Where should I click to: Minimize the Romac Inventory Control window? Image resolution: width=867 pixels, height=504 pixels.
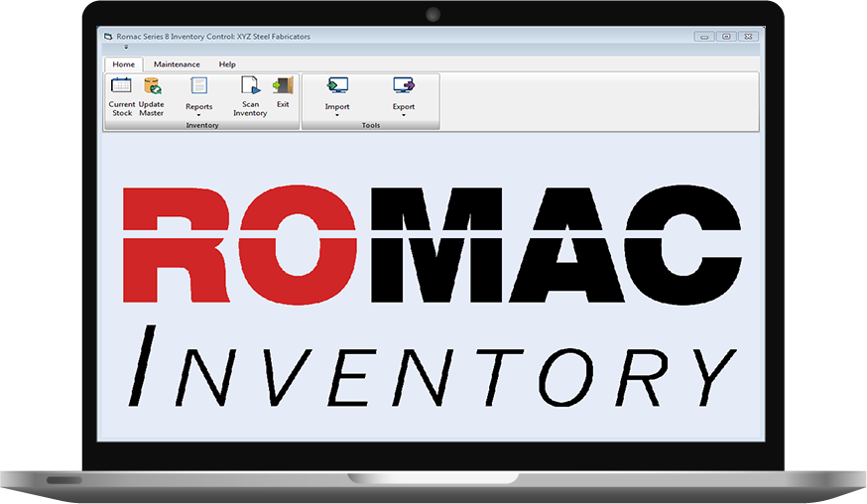pos(704,37)
